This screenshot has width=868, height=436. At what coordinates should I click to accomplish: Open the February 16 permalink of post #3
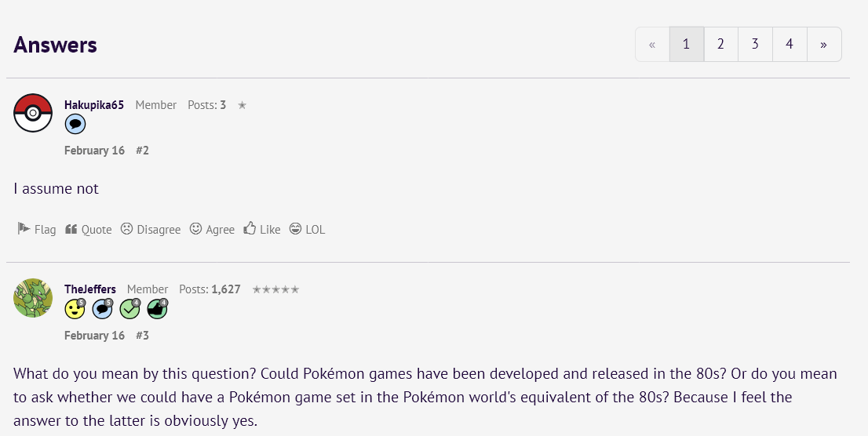(x=95, y=336)
